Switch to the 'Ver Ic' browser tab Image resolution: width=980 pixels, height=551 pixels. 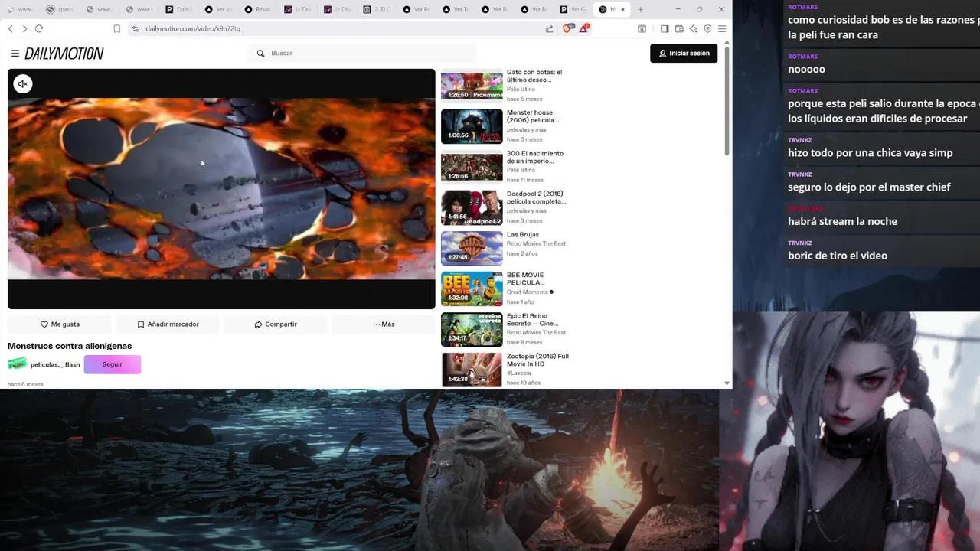pos(219,9)
